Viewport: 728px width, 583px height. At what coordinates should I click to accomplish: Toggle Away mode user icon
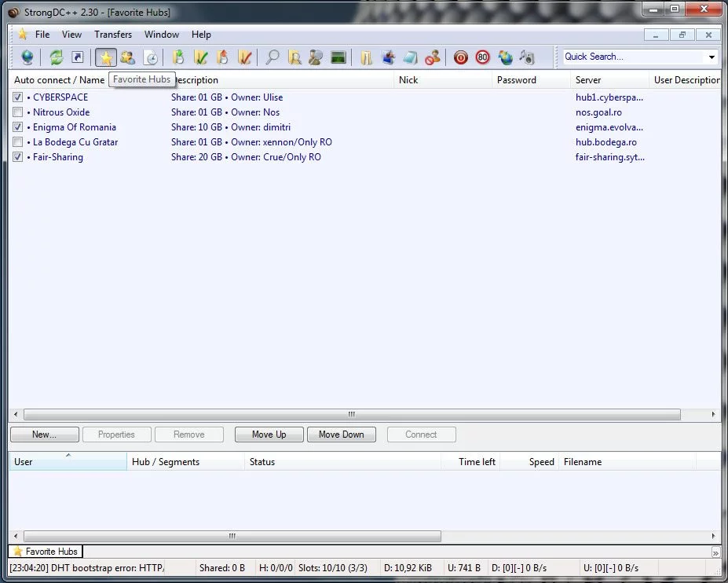[x=432, y=57]
